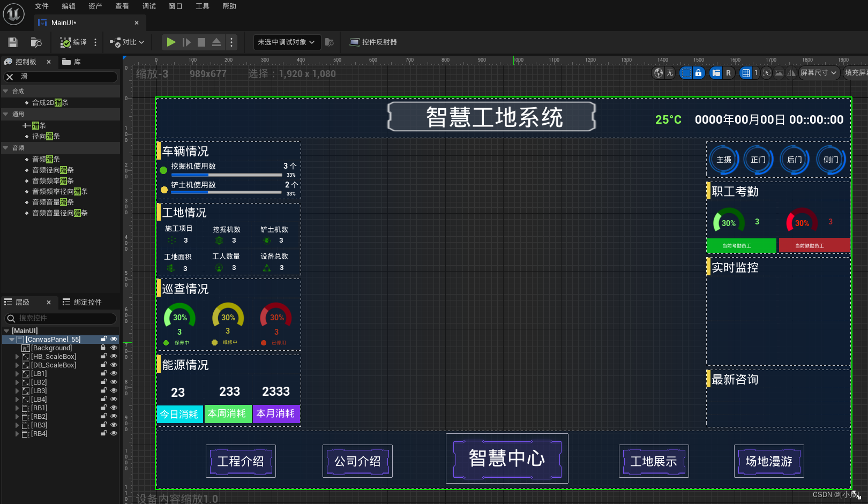Viewport: 868px width, 504px height.
Task: Click the image preview icon in designer toolbar
Action: pos(779,73)
